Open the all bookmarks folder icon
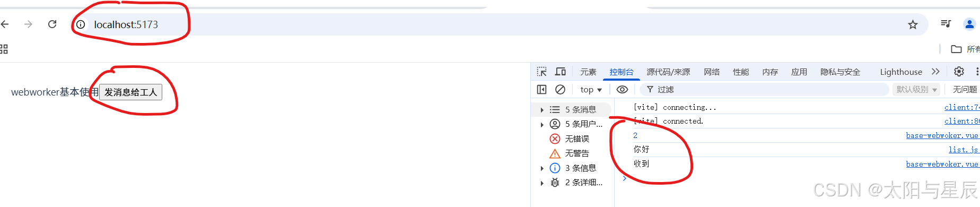 956,49
